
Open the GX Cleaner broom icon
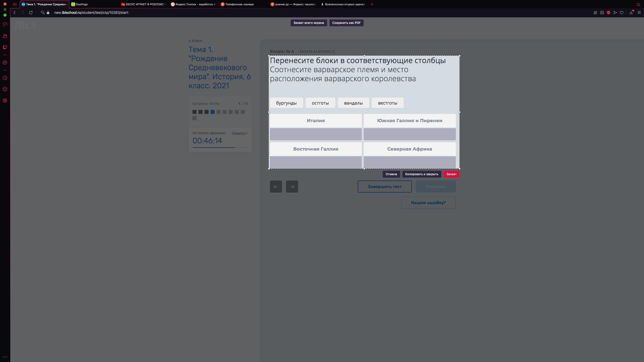5,36
